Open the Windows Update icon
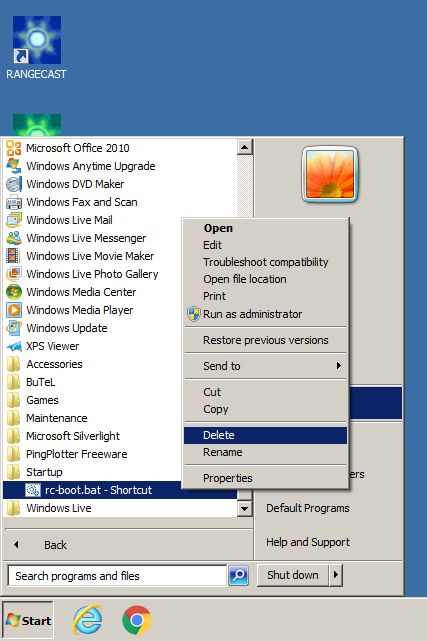 pos(14,328)
